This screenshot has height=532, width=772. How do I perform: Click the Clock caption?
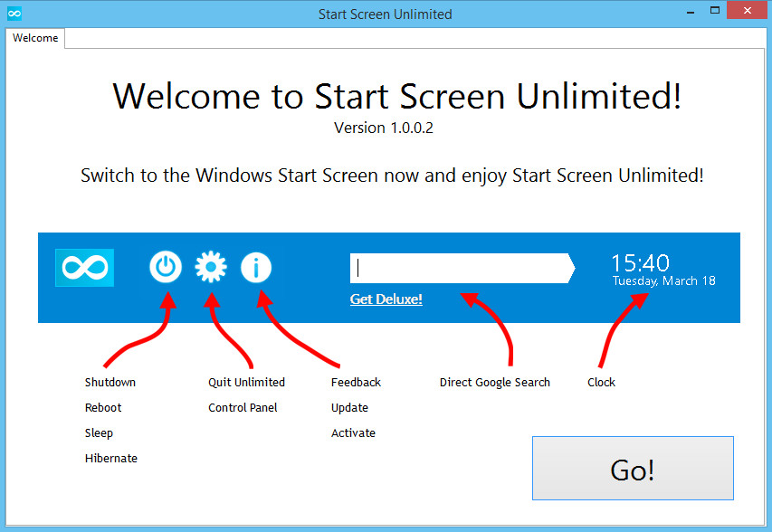601,383
